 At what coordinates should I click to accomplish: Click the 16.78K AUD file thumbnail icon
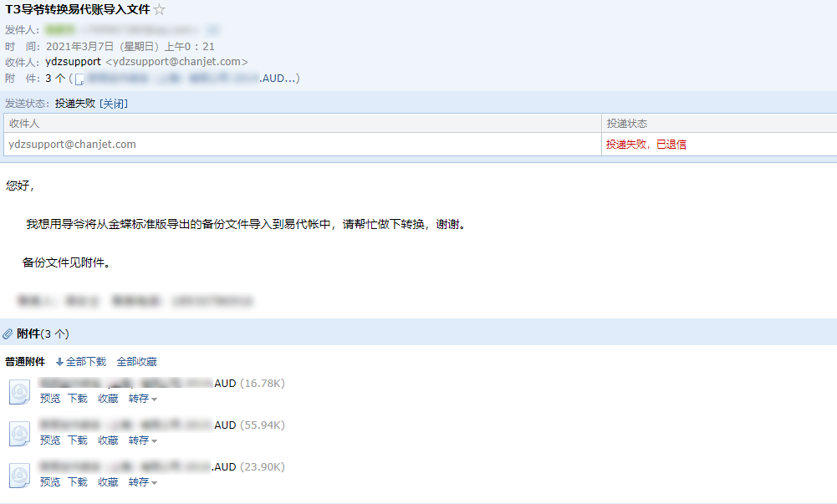20,392
